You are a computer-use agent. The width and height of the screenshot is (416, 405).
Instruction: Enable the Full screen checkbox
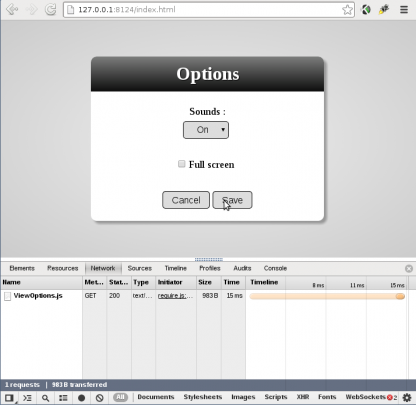click(182, 164)
